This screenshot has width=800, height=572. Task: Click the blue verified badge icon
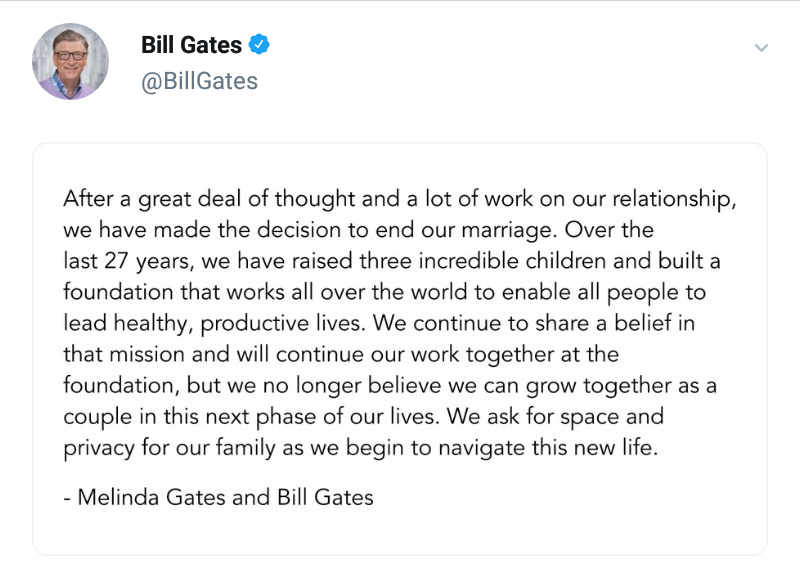coord(260,45)
